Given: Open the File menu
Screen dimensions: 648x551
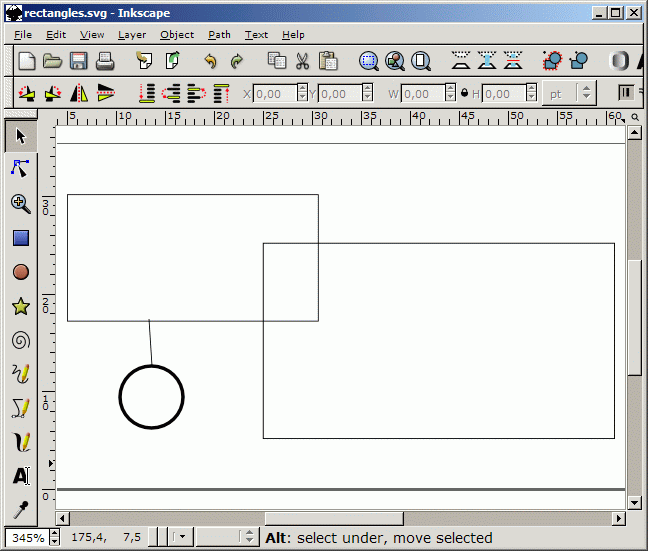Looking at the screenshot, I should pos(23,35).
